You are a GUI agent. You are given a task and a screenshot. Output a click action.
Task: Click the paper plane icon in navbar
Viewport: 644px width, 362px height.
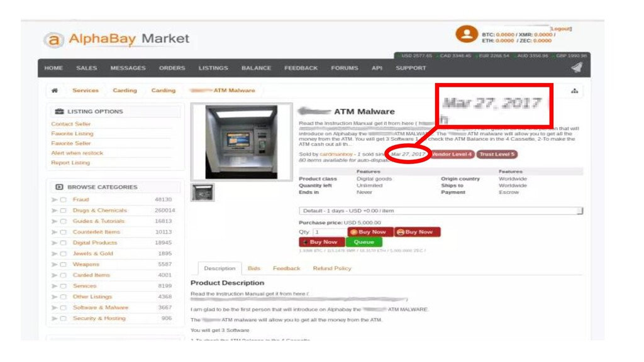[x=577, y=67]
